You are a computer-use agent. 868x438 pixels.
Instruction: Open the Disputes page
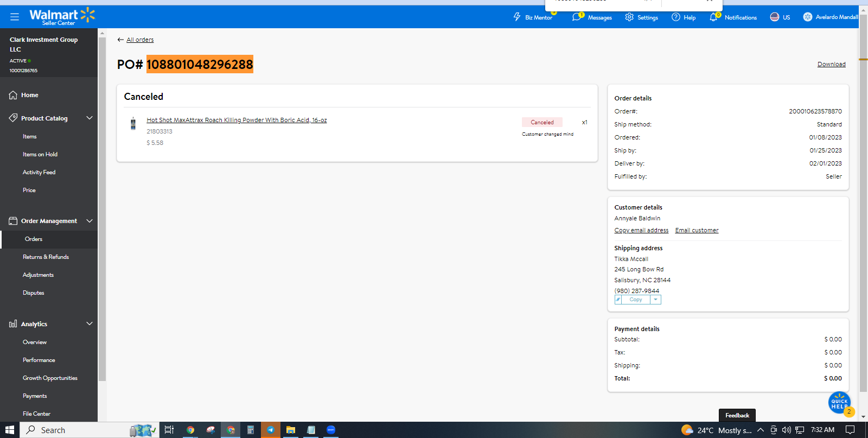coord(34,293)
